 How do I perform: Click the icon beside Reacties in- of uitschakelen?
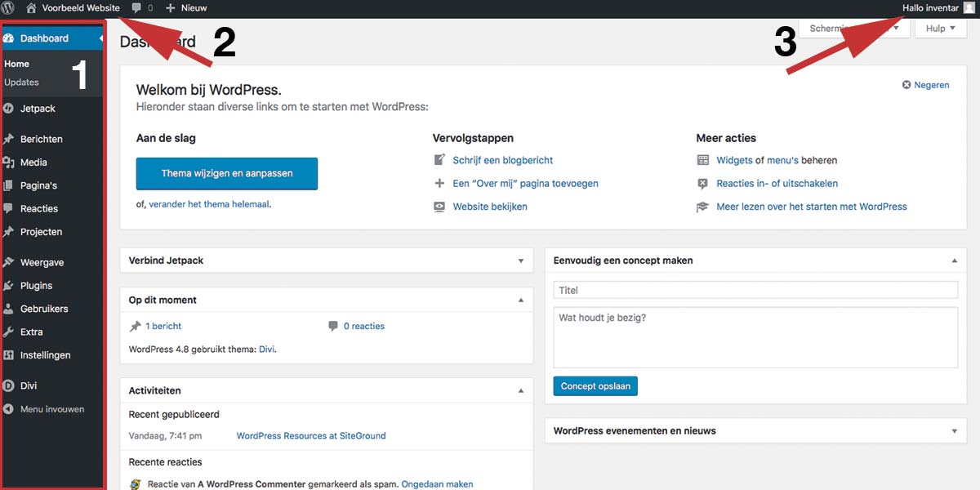pyautogui.click(x=703, y=184)
